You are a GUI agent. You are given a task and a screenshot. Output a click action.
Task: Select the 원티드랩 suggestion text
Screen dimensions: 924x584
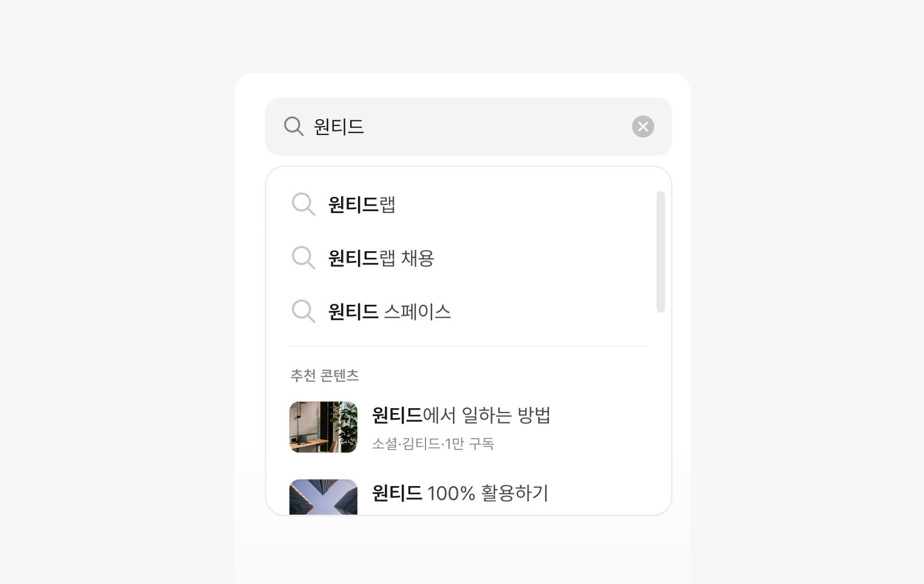[362, 204]
